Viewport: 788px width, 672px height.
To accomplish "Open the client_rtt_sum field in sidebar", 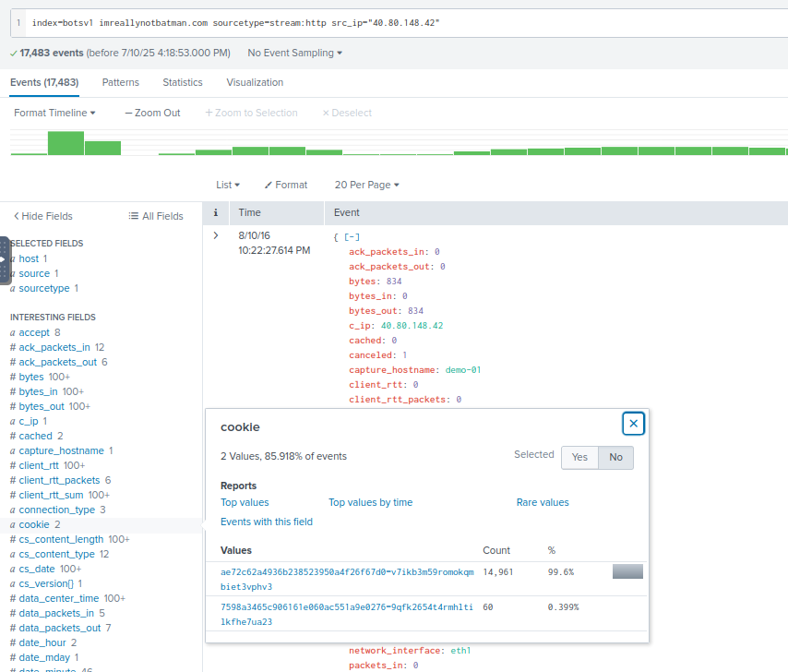I will [x=52, y=495].
